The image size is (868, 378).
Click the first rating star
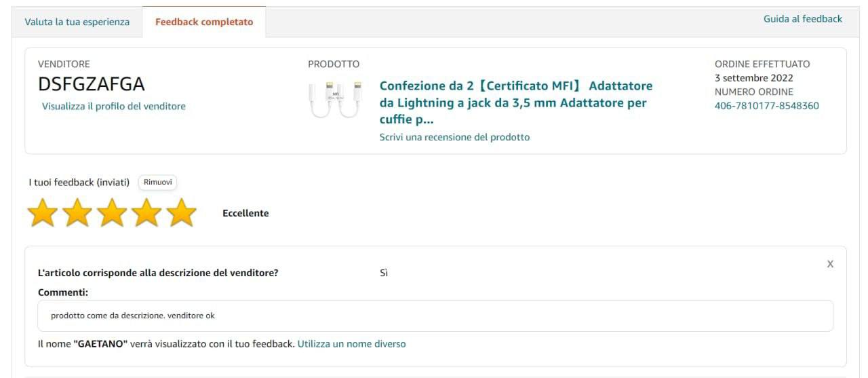(x=43, y=213)
